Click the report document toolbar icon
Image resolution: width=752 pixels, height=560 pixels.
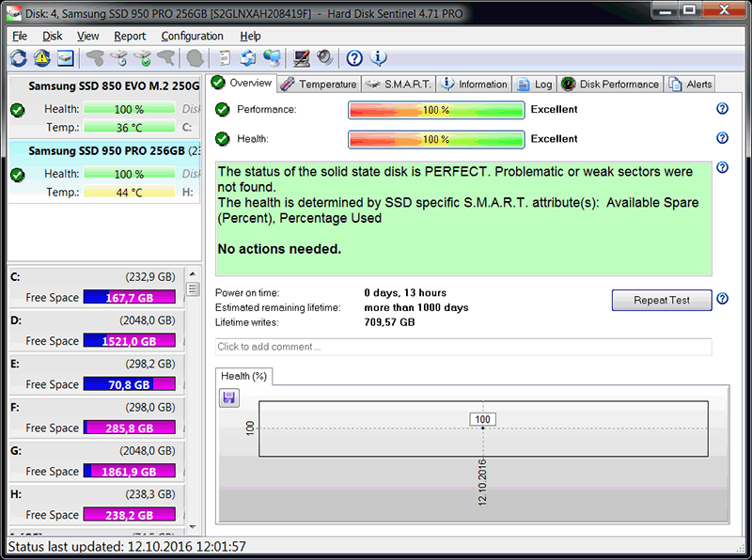click(225, 58)
